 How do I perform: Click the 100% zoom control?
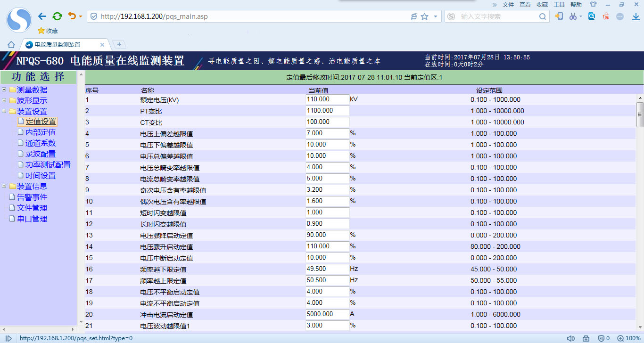[x=628, y=338]
